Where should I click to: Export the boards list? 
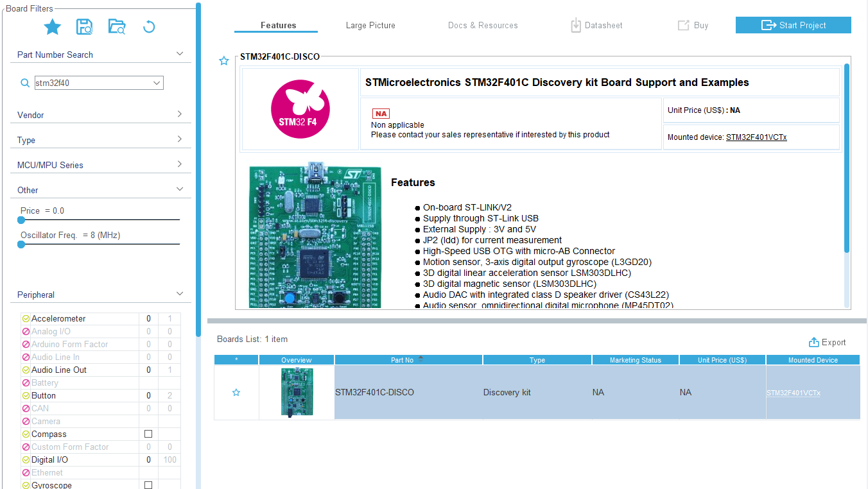827,342
